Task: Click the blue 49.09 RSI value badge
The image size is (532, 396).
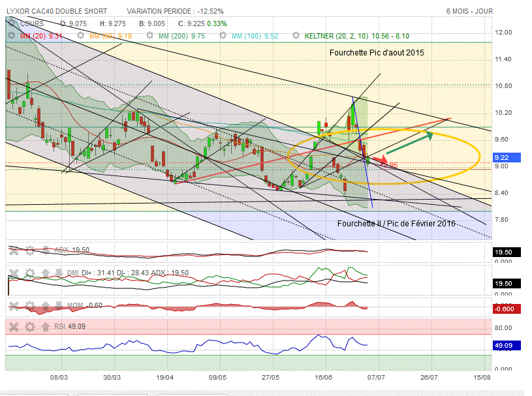Action: point(506,346)
